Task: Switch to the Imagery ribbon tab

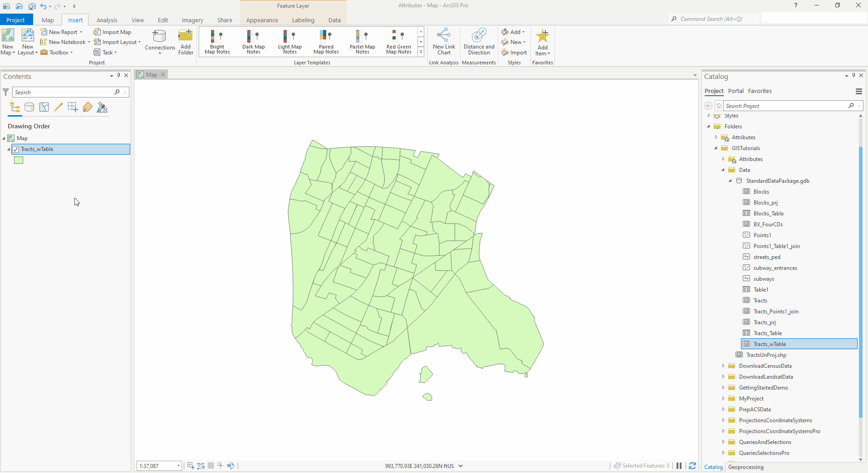Action: (191, 20)
